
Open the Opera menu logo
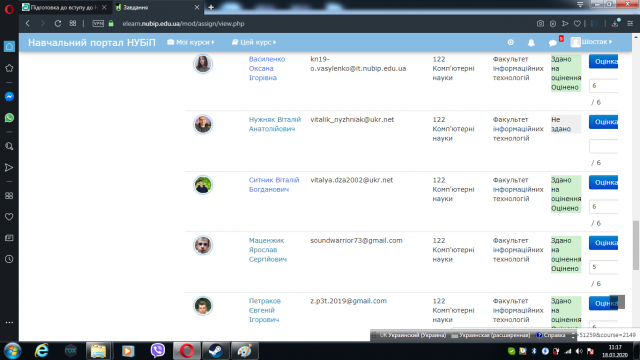tap(9, 8)
